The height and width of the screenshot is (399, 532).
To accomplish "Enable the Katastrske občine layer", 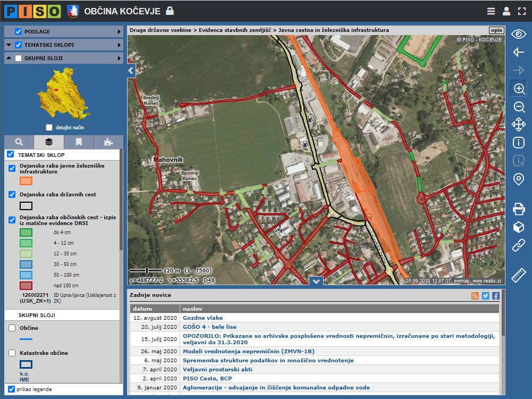I will coord(12,353).
